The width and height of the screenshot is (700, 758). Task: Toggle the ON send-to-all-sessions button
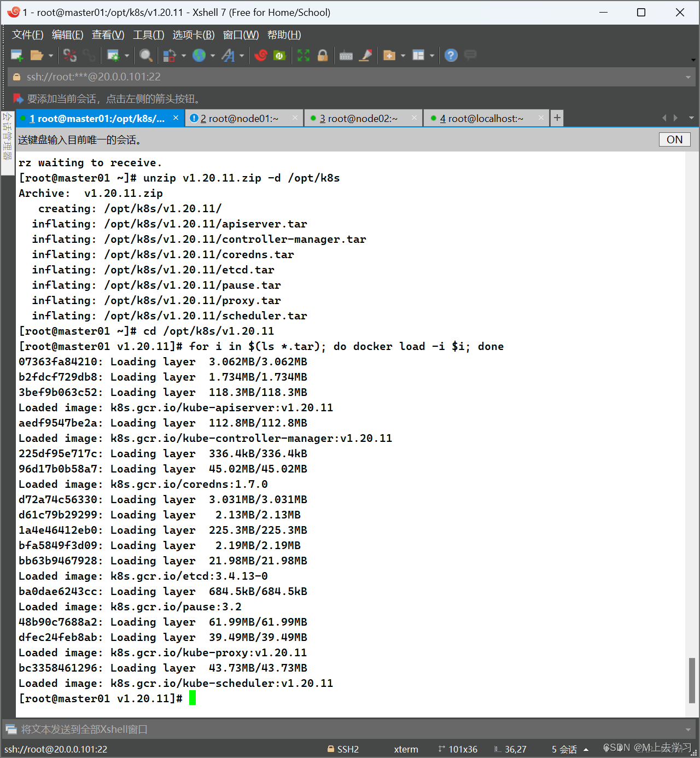pyautogui.click(x=675, y=139)
